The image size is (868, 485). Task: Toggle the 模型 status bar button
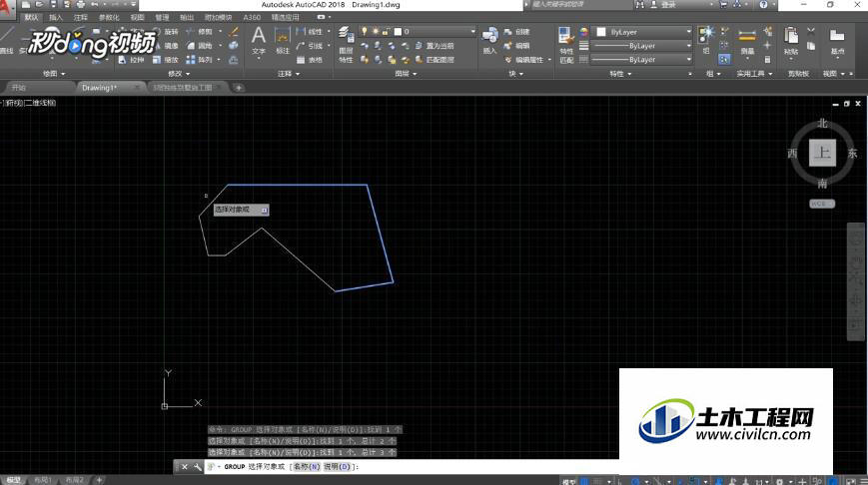568,482
